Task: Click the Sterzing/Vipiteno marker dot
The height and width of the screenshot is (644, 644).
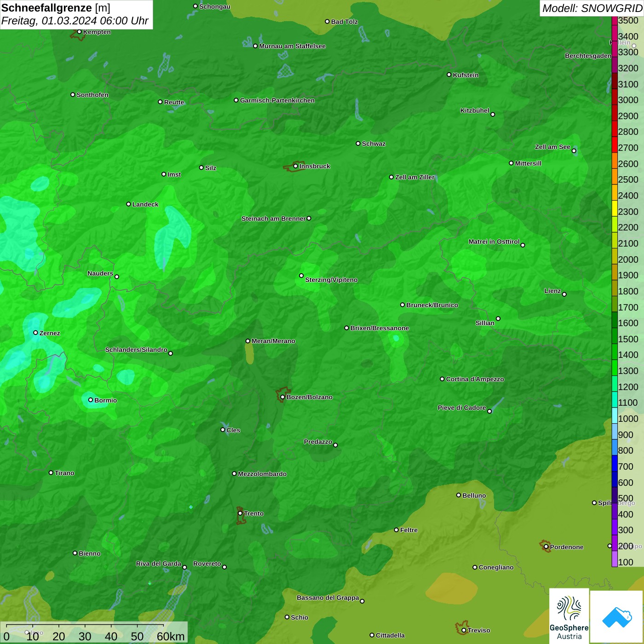Action: (301, 276)
